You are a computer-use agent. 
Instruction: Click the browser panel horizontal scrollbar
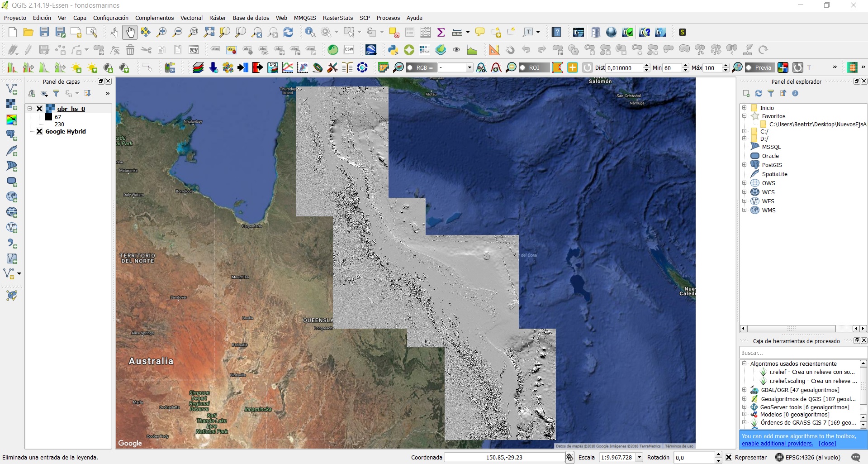point(791,329)
